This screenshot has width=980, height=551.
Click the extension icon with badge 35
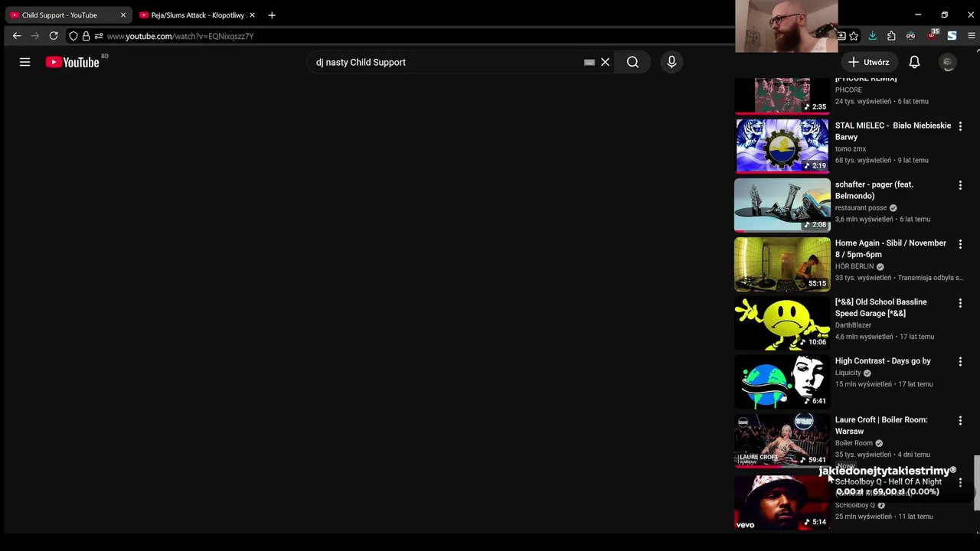[x=932, y=35]
